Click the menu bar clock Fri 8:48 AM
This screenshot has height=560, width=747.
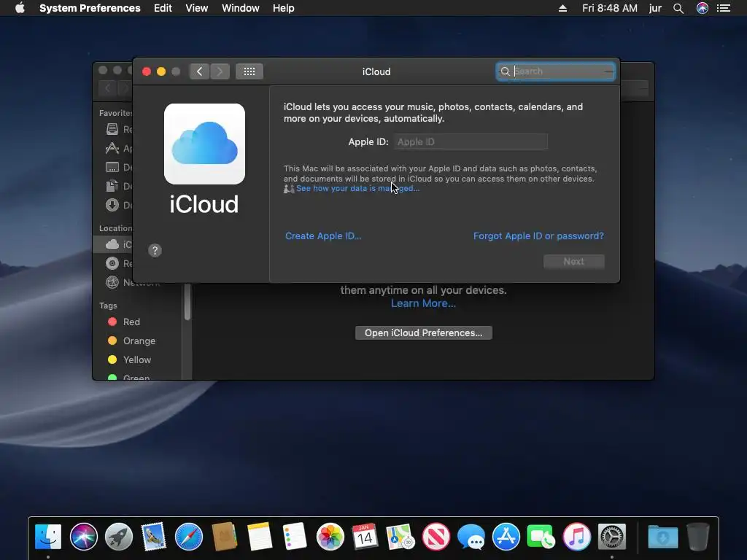point(609,8)
